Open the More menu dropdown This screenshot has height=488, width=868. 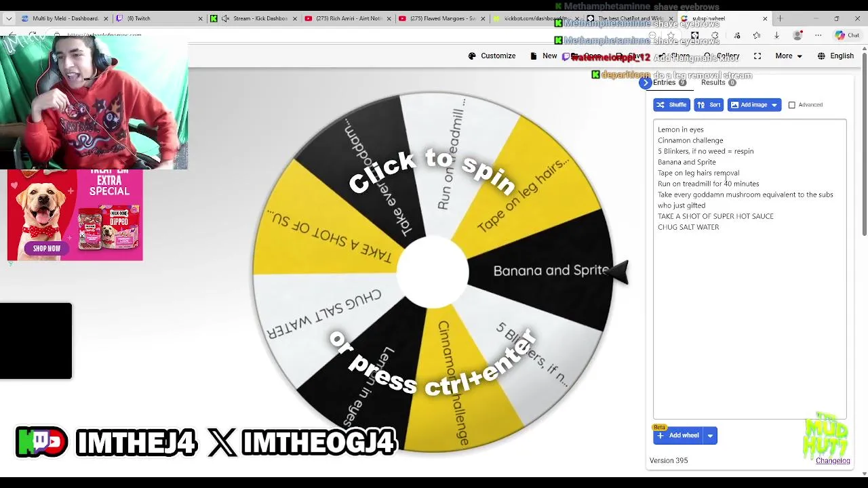(789, 56)
